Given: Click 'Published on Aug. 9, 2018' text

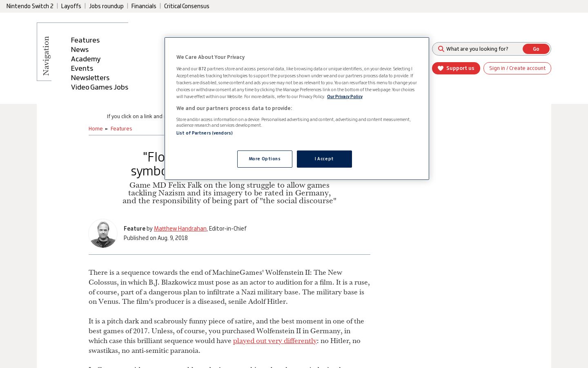Looking at the screenshot, I should 156,238.
